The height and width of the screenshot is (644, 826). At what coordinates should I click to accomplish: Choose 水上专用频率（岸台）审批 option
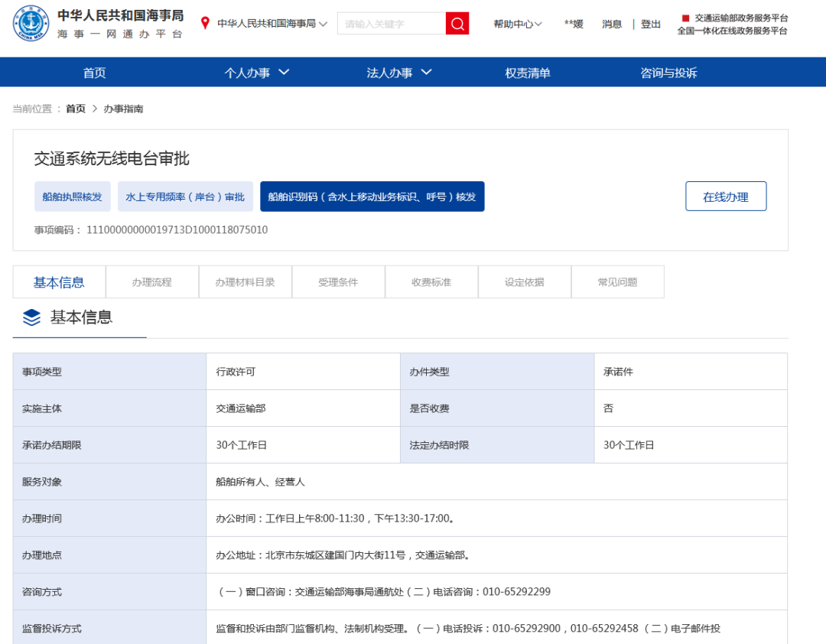click(x=185, y=197)
